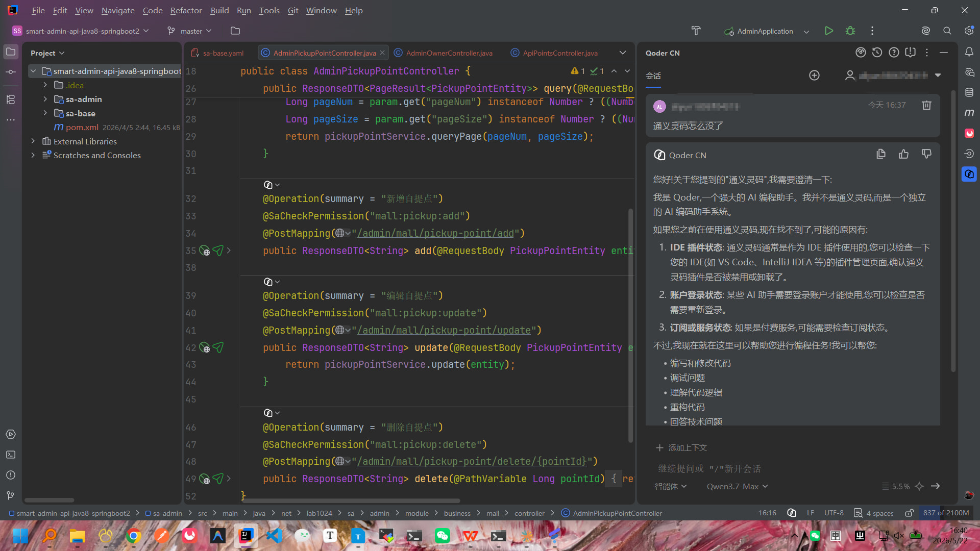Open the master branch dropdown
Image resolution: width=980 pixels, height=551 pixels.
point(189,31)
